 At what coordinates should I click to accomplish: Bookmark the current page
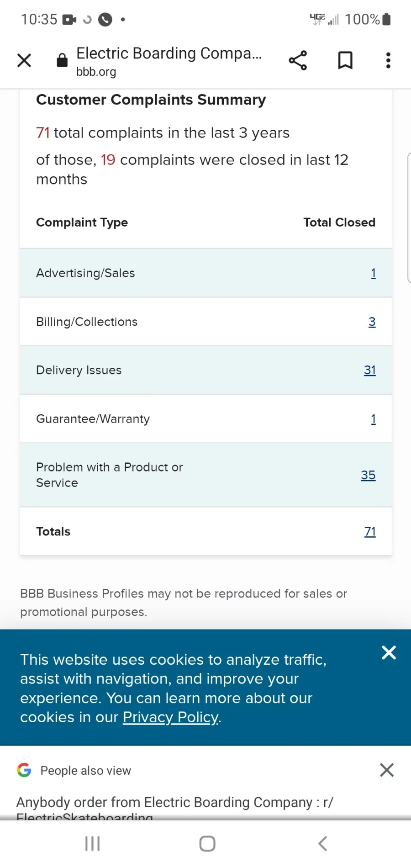click(345, 60)
